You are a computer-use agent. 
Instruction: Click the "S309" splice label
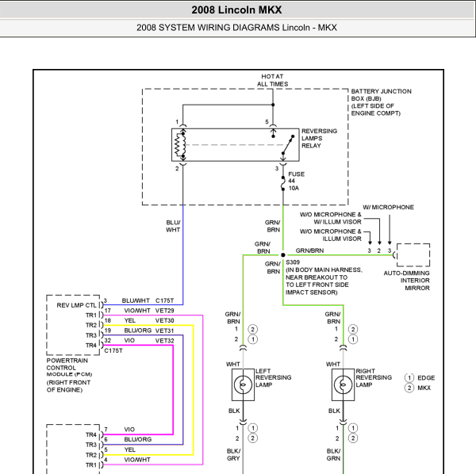(x=293, y=262)
